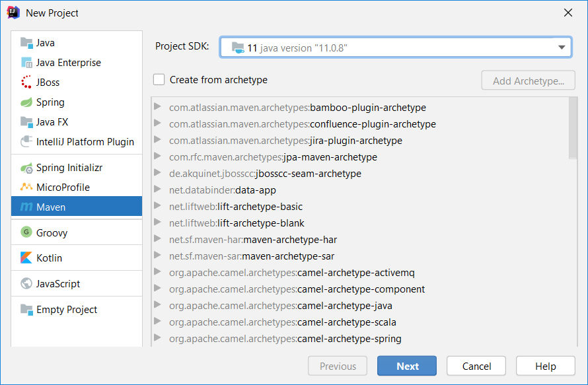
Task: Click the Kotlin icon
Action: pyautogui.click(x=26, y=258)
